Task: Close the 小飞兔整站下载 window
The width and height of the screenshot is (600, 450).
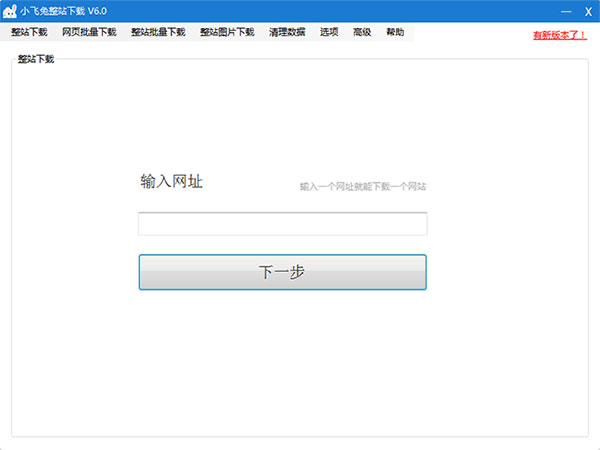Action: tap(589, 12)
